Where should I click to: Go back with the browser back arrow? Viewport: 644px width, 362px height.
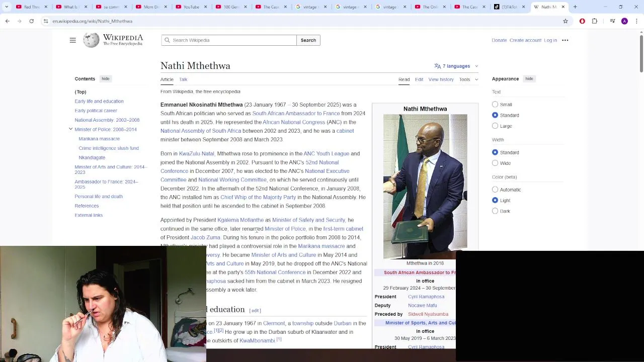(8, 21)
